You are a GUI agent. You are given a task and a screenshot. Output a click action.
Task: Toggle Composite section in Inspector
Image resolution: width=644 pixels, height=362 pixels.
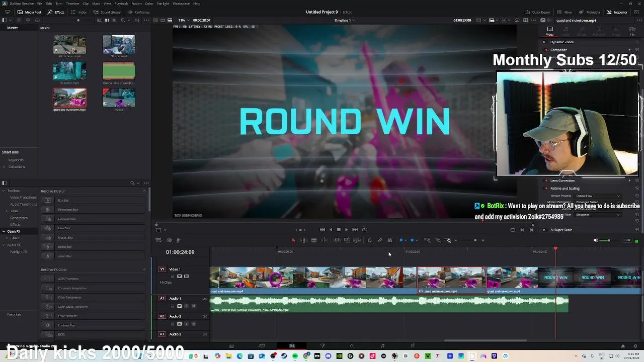[546, 50]
